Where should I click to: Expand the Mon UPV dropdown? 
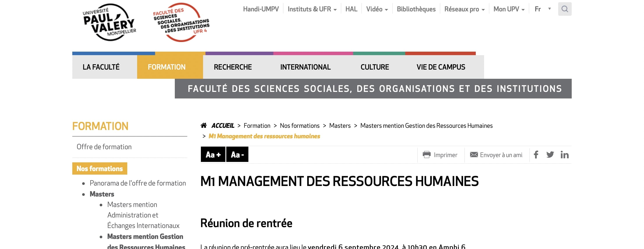click(x=509, y=9)
